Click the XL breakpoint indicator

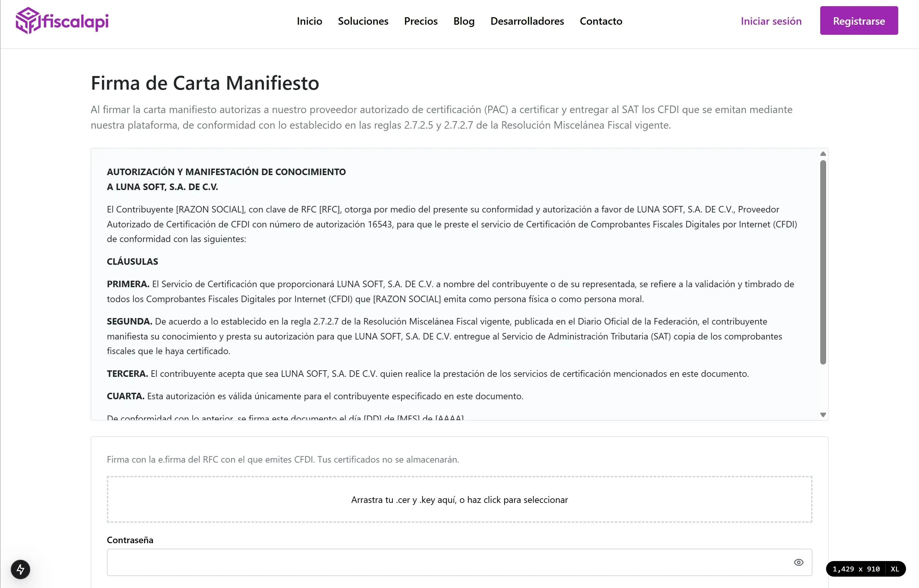[x=895, y=569]
